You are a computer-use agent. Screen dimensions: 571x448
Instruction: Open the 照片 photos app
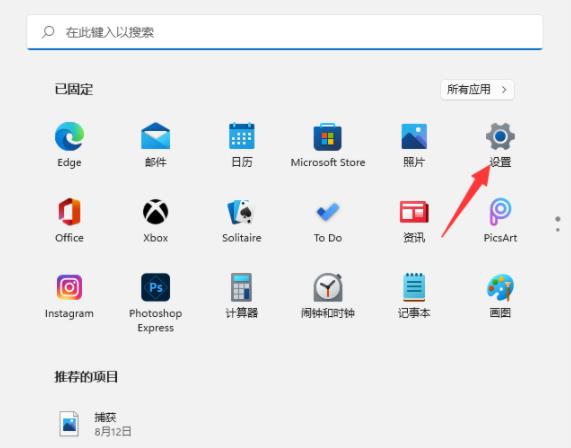click(414, 144)
